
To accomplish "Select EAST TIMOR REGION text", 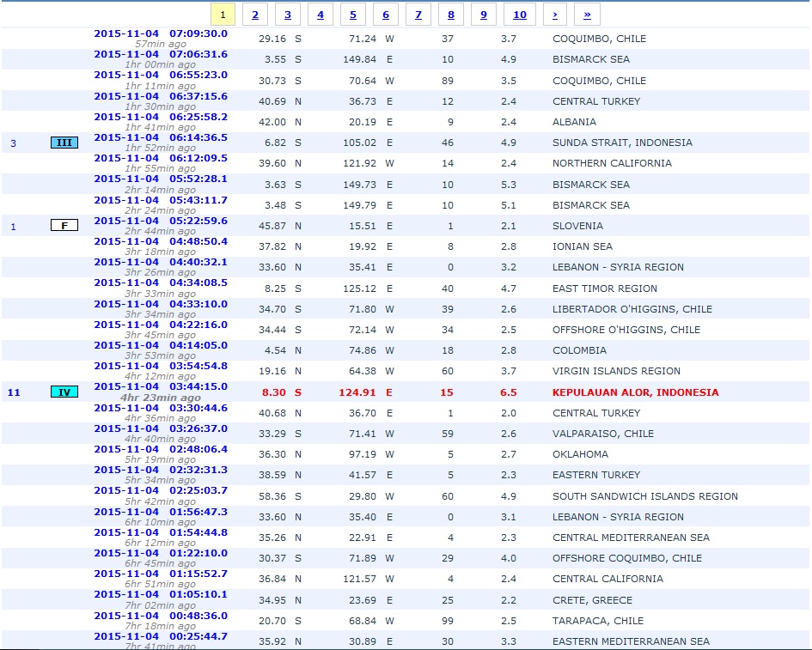I will pyautogui.click(x=604, y=289).
